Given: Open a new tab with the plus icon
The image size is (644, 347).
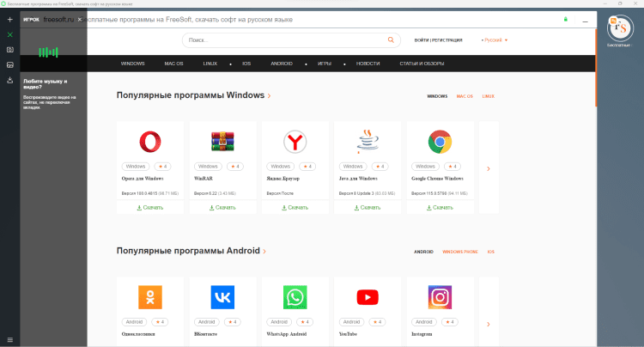Looking at the screenshot, I should pos(9,19).
